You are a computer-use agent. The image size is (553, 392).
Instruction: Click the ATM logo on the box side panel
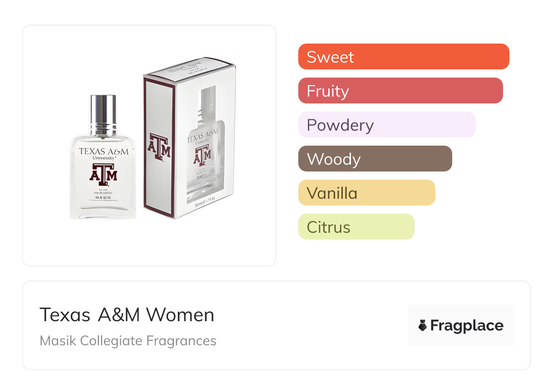(x=159, y=147)
